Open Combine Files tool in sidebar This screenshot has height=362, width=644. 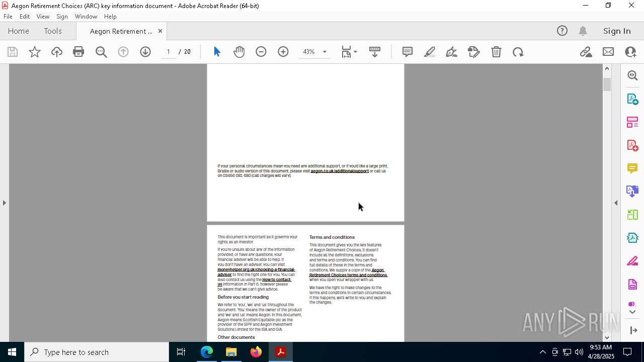(x=632, y=192)
